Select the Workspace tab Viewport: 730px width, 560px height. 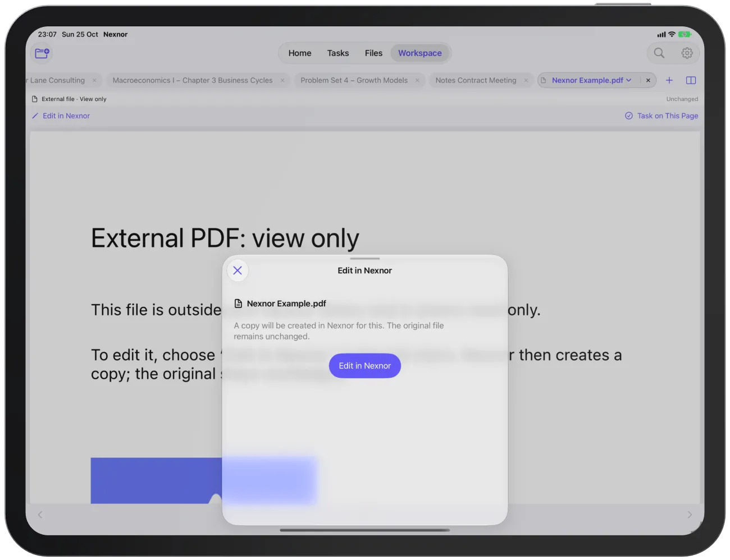pyautogui.click(x=420, y=53)
